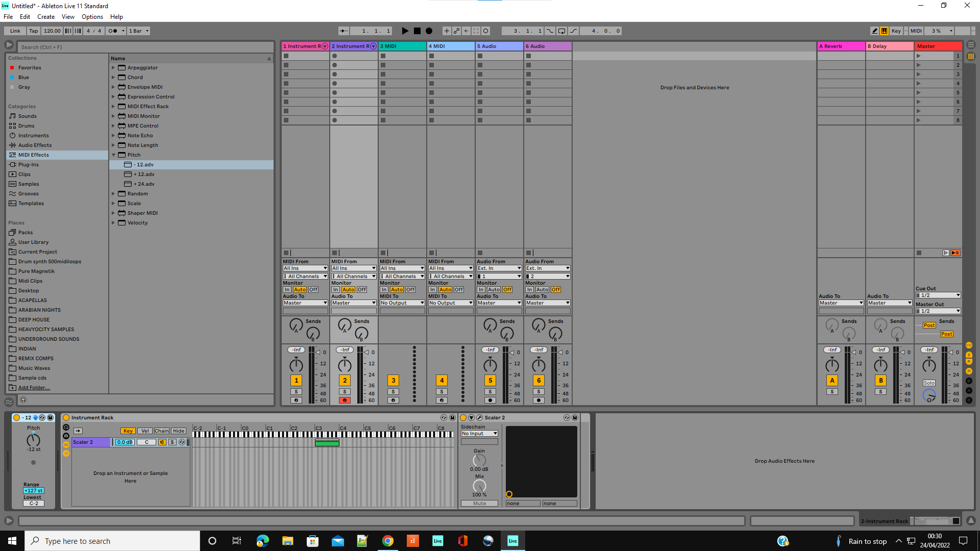Click the Arrangement Record button
The width and height of the screenshot is (980, 551).
click(429, 31)
